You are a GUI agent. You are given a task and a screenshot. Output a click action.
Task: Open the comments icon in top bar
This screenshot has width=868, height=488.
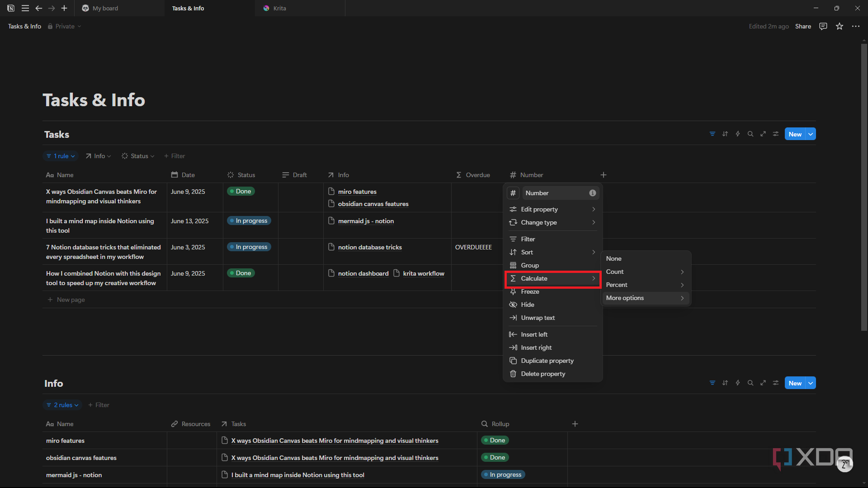click(x=823, y=26)
